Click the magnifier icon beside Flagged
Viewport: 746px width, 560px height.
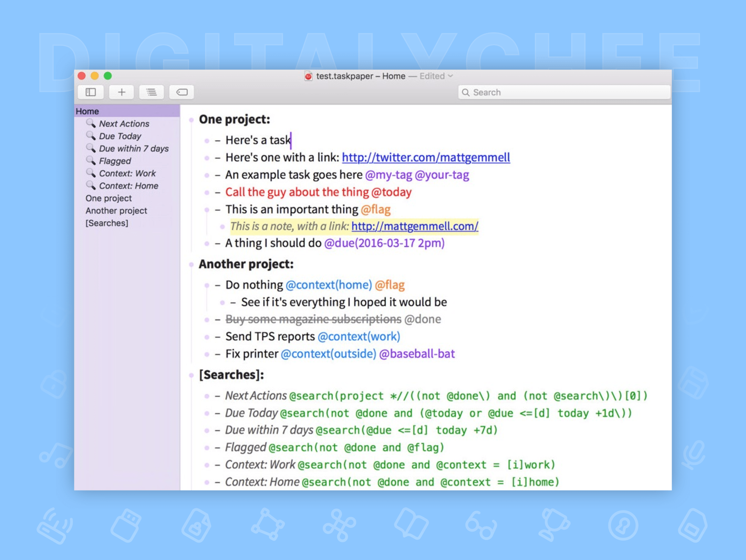[91, 161]
